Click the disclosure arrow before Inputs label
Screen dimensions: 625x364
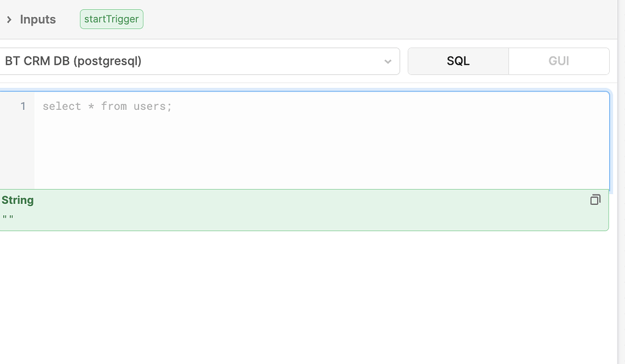click(x=9, y=19)
